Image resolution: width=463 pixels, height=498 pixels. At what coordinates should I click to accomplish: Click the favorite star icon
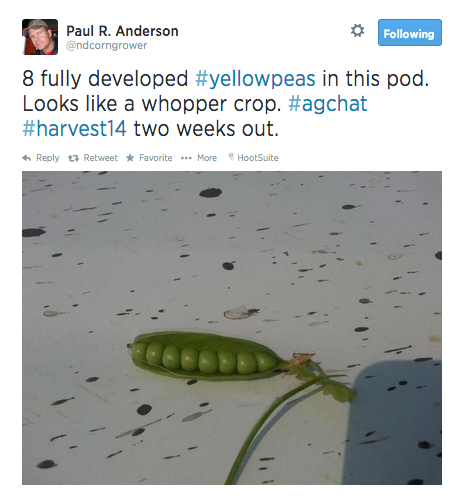tap(130, 158)
